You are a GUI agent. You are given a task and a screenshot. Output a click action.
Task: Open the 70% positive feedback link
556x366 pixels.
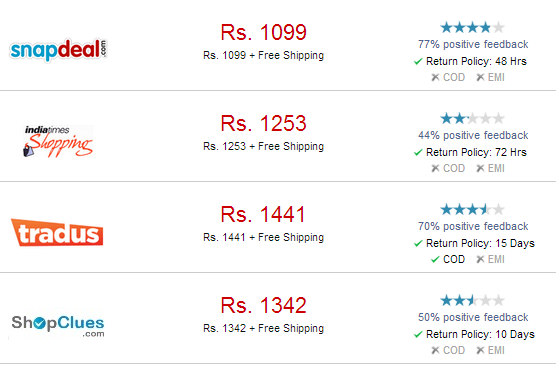(473, 226)
